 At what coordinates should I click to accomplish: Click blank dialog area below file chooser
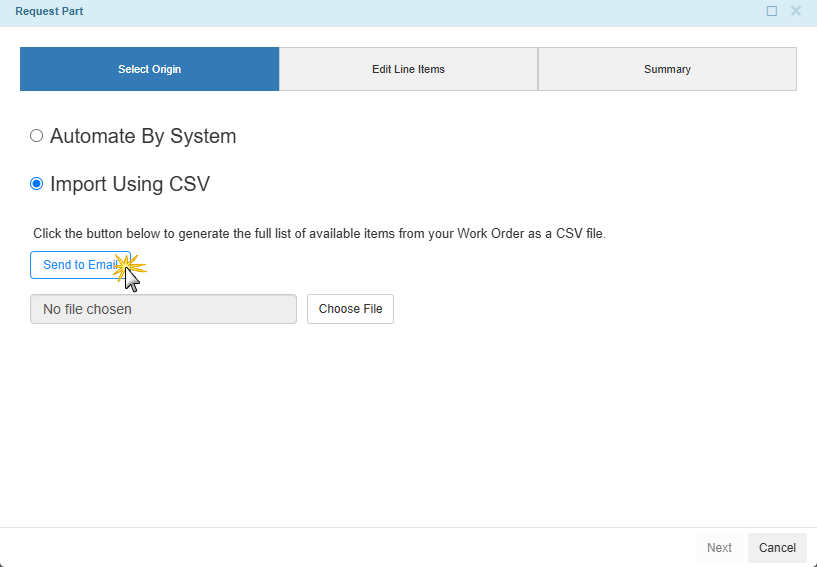400,420
